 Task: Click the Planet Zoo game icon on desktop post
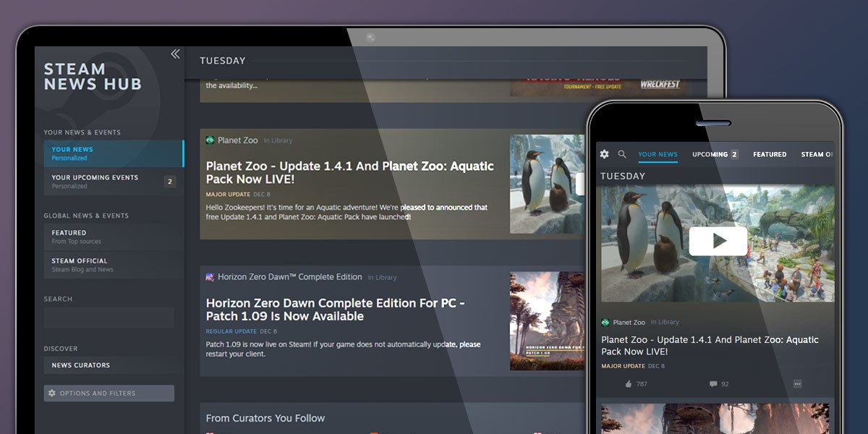tap(210, 140)
